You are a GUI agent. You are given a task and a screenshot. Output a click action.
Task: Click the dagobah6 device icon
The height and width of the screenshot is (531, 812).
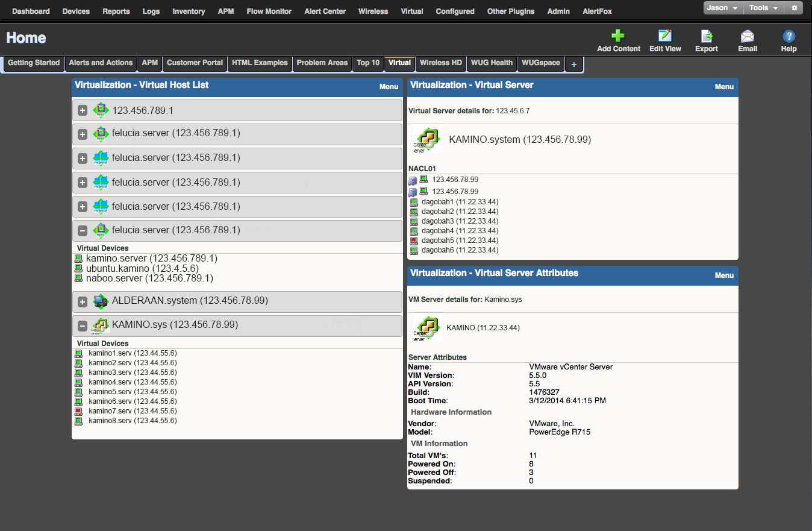(414, 250)
